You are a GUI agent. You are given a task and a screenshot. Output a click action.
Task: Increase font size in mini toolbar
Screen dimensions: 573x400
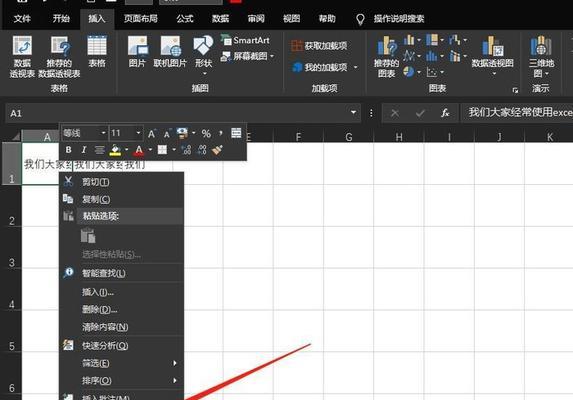click(152, 134)
